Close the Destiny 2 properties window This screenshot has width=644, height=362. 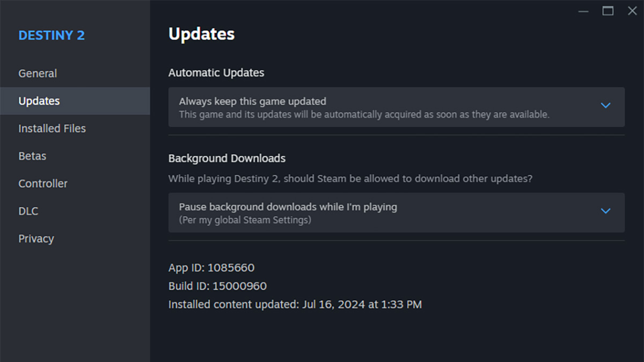632,11
